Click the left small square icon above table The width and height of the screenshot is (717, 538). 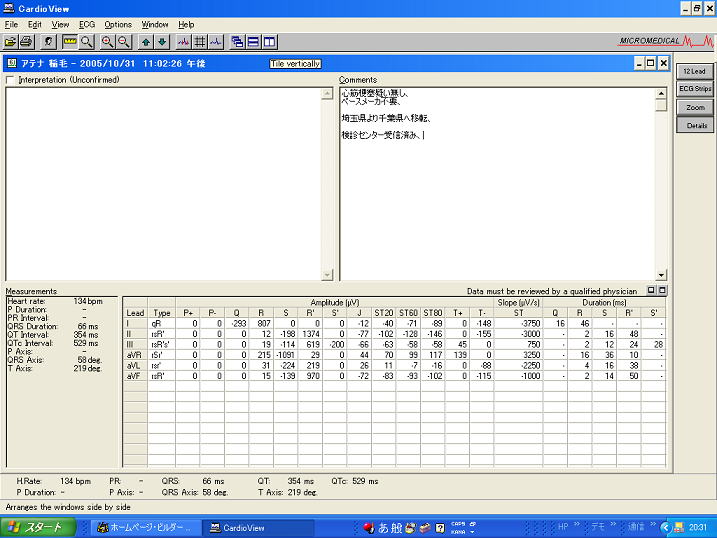(x=651, y=290)
